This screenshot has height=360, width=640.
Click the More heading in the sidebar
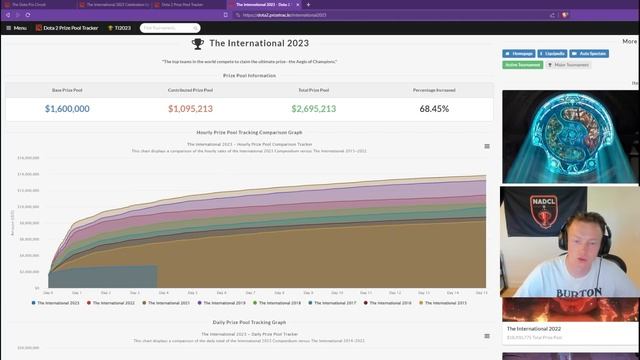tap(629, 41)
